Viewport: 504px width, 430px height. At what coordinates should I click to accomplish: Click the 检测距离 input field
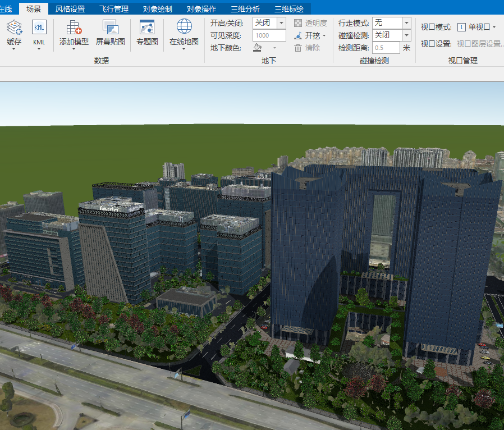click(386, 48)
